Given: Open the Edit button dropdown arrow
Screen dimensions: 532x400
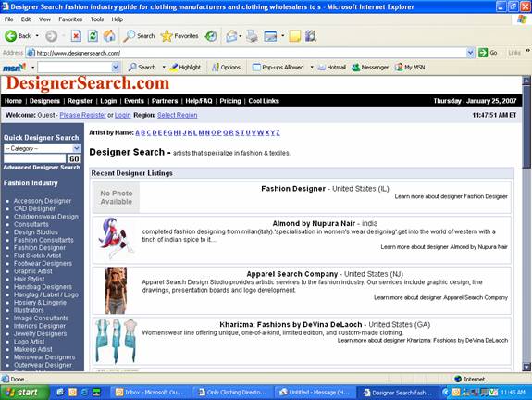Looking at the screenshot, I should tap(282, 36).
